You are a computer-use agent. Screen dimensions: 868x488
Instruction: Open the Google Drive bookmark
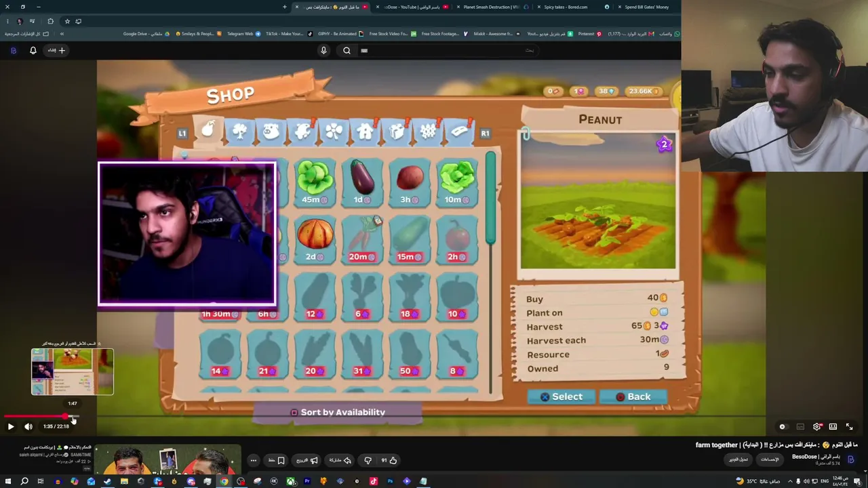point(147,34)
